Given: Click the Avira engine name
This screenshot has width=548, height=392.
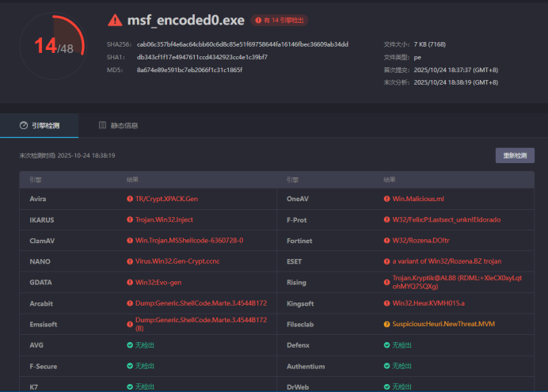Looking at the screenshot, I should (38, 199).
